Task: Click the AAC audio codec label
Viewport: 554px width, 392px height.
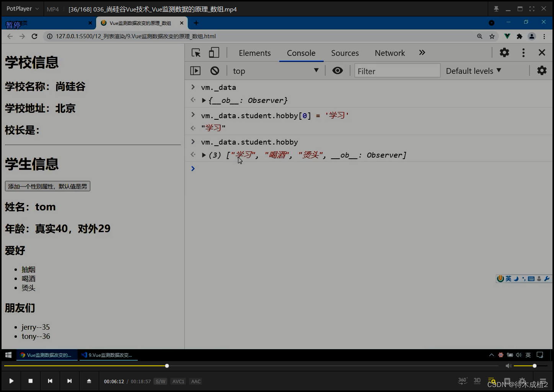Action: (x=196, y=381)
